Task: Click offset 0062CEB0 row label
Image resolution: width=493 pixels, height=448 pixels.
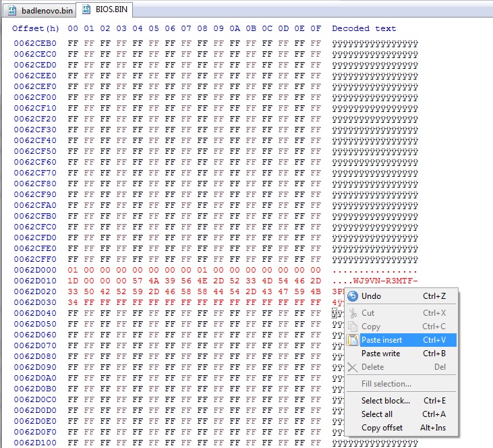Action: (35, 43)
